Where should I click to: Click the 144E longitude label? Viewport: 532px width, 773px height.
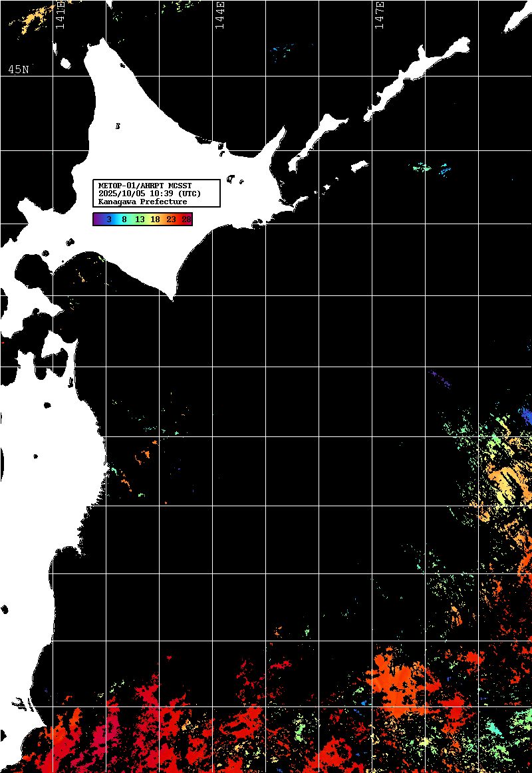(x=219, y=15)
